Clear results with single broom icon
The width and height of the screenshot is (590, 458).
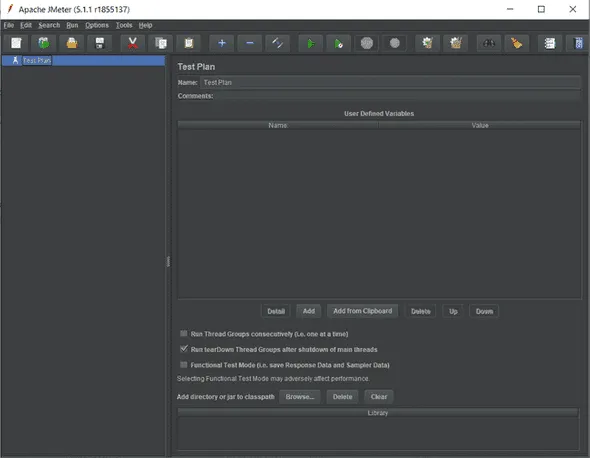click(427, 43)
